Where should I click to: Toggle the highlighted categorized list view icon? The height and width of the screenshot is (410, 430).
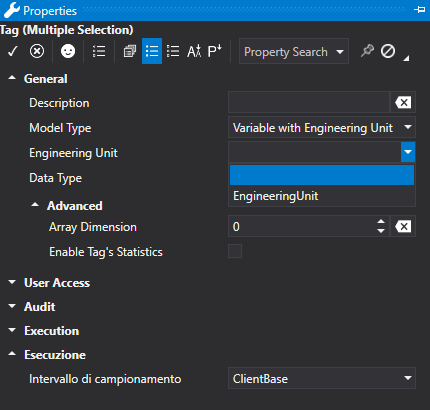152,51
